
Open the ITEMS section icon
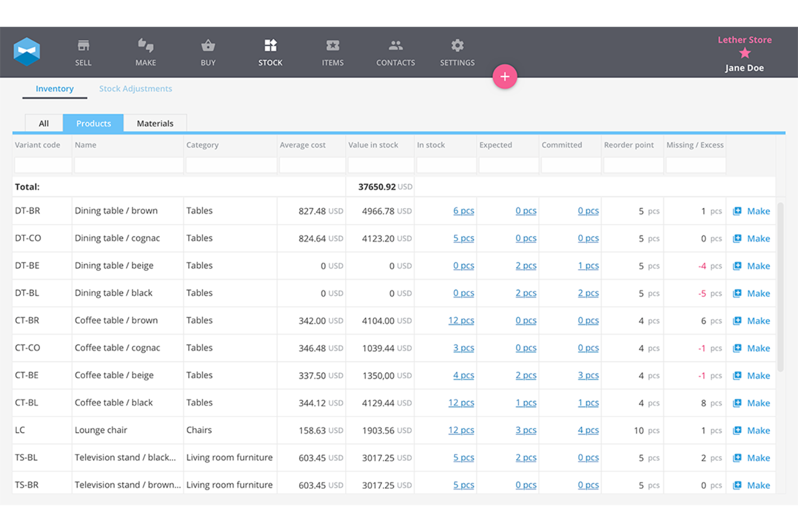point(333,45)
